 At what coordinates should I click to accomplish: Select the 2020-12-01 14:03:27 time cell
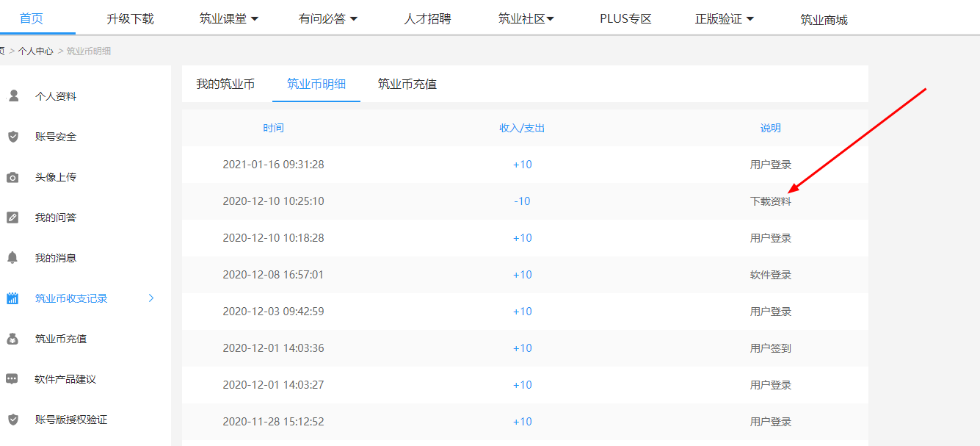point(273,385)
